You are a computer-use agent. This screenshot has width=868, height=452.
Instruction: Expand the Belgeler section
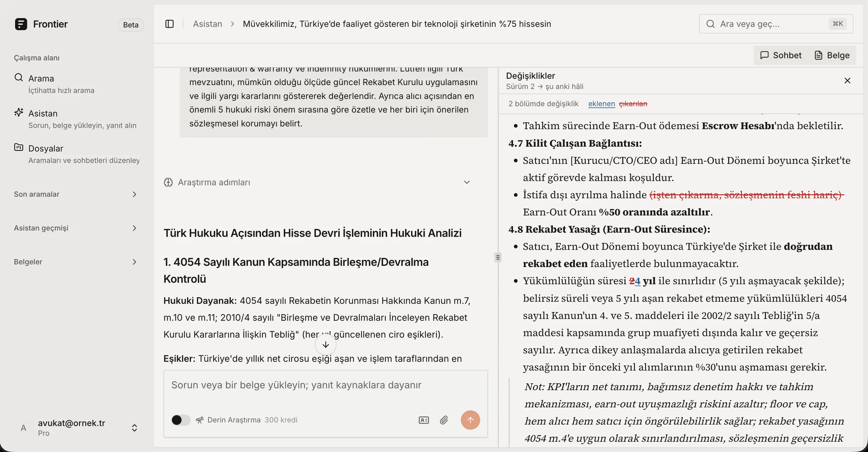pos(76,262)
